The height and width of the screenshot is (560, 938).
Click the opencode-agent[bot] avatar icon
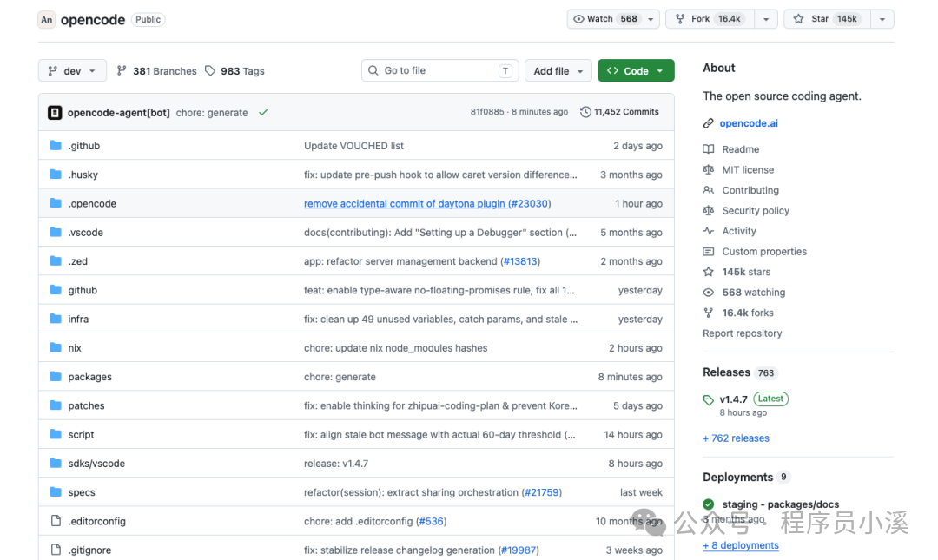(x=55, y=113)
